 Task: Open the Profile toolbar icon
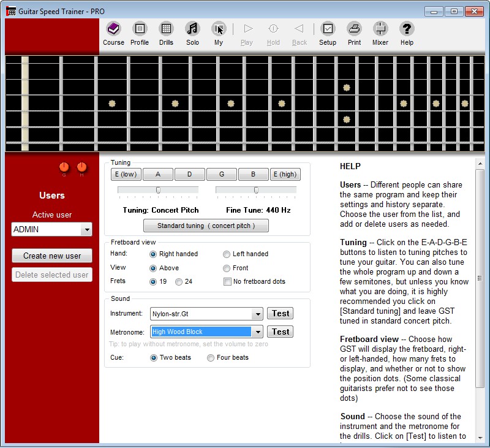click(140, 29)
